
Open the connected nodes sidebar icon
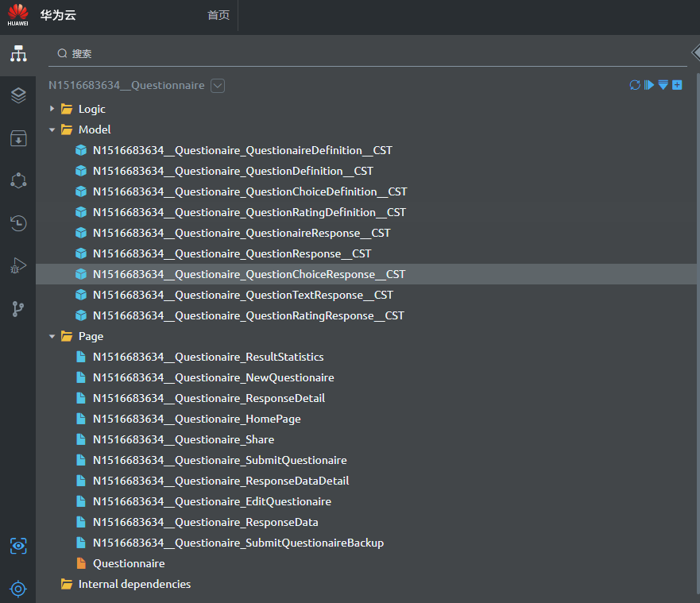point(18,181)
